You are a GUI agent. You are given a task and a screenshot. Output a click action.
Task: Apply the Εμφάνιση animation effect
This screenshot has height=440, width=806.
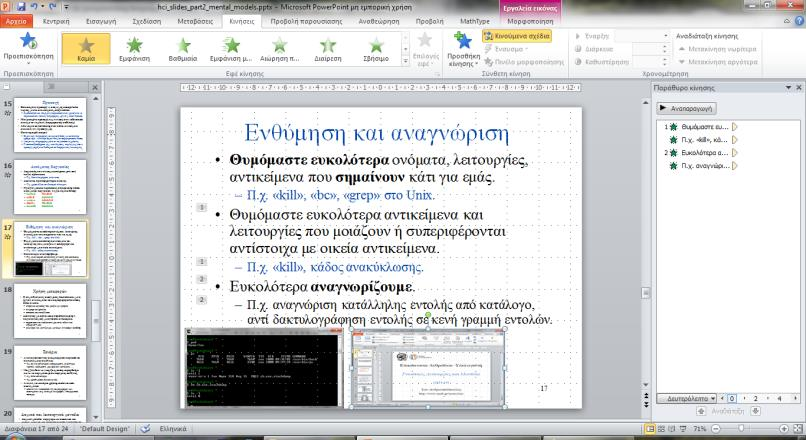(134, 49)
